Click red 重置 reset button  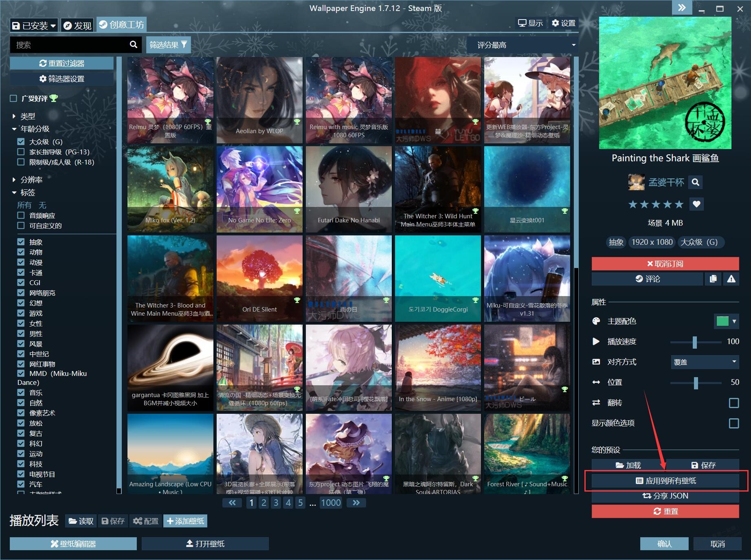click(665, 511)
